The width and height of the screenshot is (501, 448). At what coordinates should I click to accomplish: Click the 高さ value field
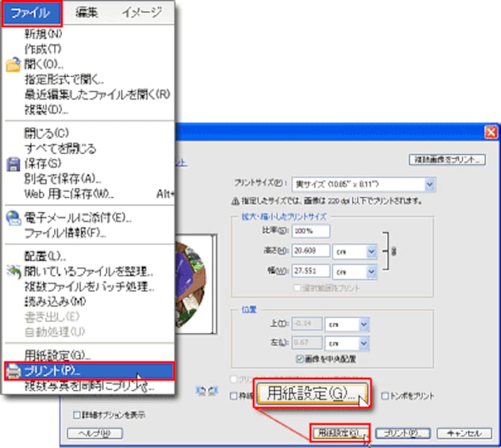click(x=311, y=251)
